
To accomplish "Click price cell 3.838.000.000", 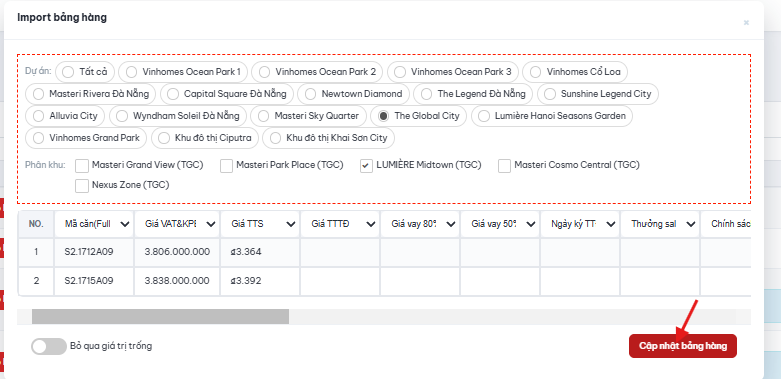I will point(177,281).
